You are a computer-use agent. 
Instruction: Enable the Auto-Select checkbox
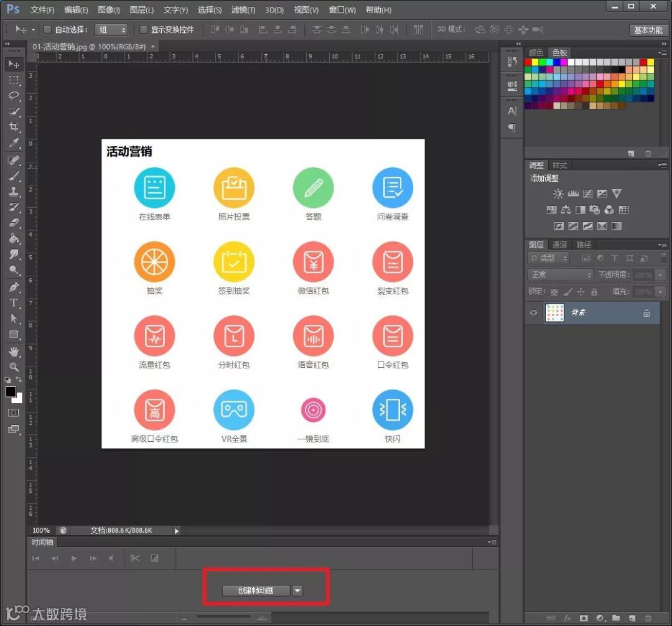47,30
